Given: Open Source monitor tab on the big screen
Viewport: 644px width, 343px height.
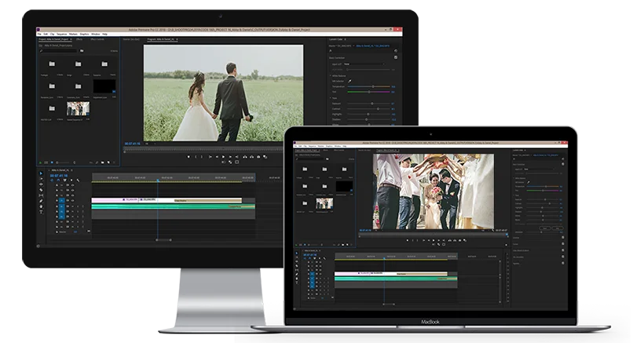Looking at the screenshot, I should click(131, 39).
